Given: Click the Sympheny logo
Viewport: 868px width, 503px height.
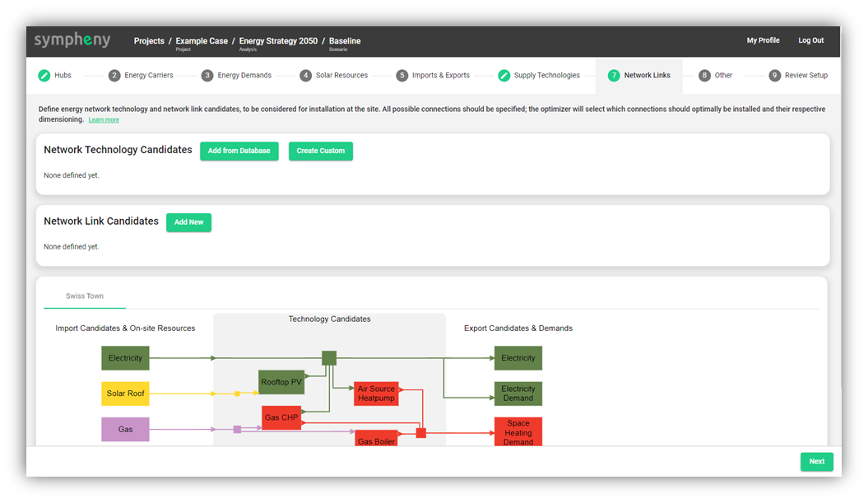Looking at the screenshot, I should 72,40.
